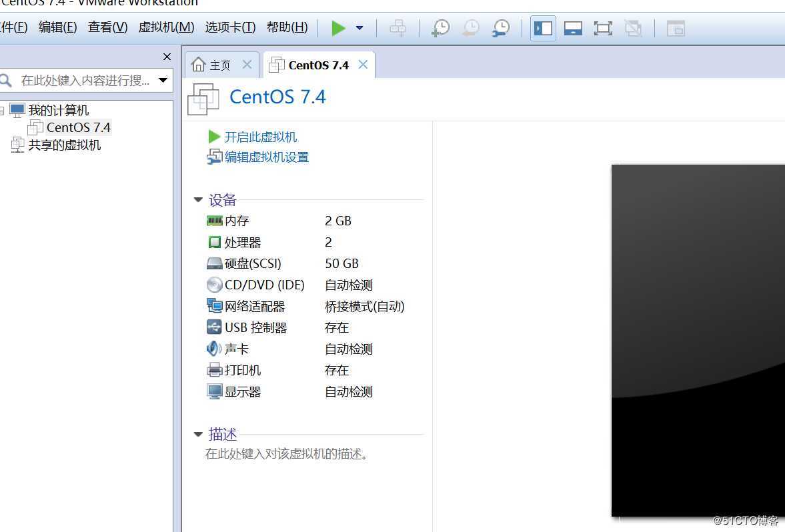
Task: Collapse the 设备 section
Action: [x=198, y=200]
